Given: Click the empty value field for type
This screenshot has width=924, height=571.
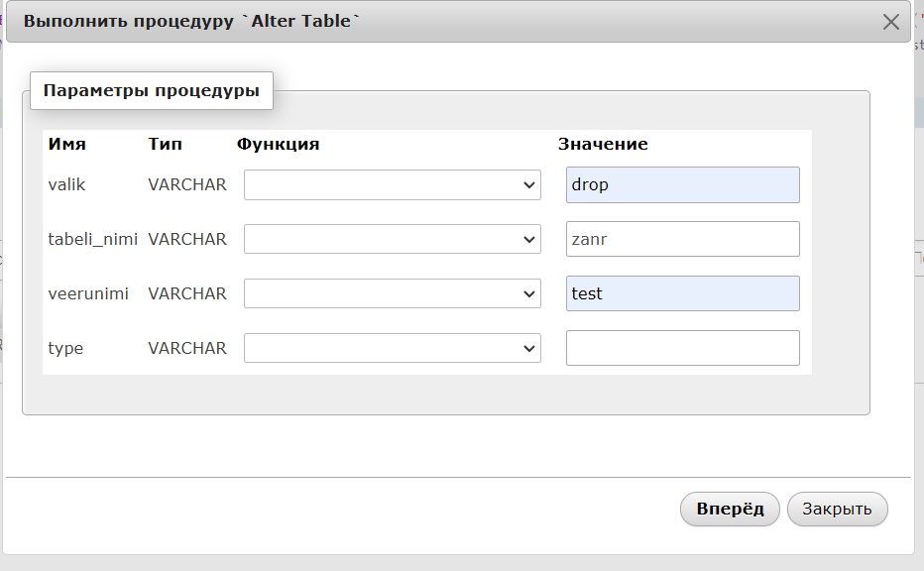Looking at the screenshot, I should point(682,348).
